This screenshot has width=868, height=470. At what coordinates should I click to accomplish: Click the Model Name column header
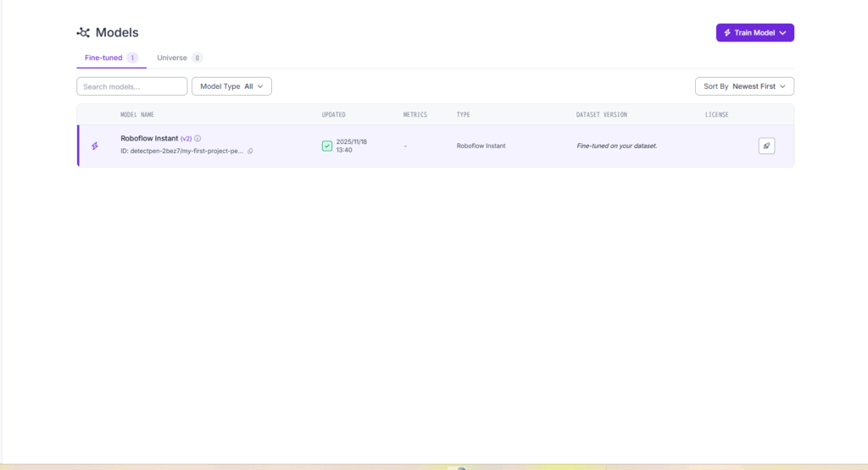137,114
